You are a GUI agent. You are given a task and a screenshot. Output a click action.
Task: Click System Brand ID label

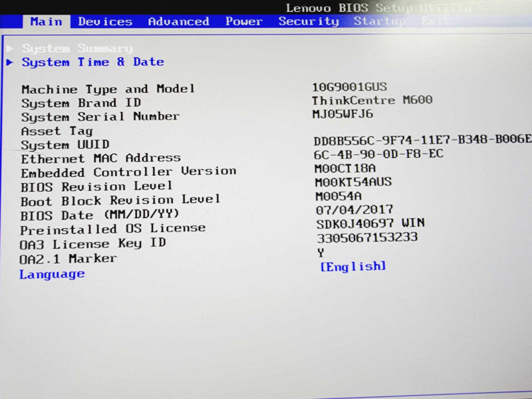[x=81, y=103]
